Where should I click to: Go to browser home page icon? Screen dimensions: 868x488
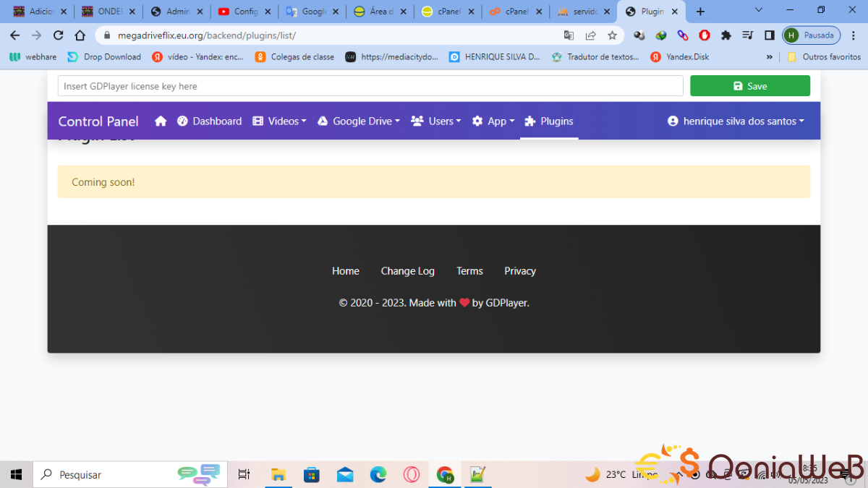click(80, 35)
